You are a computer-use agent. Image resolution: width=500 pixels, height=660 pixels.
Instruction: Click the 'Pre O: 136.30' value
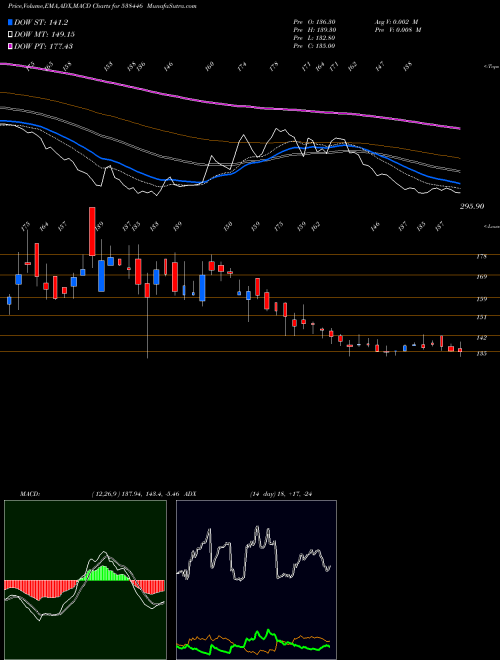tap(314, 22)
